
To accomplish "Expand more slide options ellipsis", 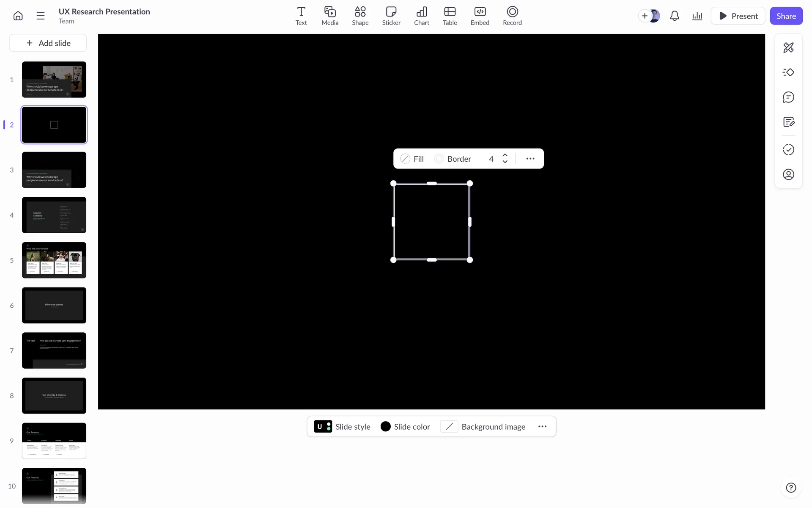I will (x=542, y=427).
